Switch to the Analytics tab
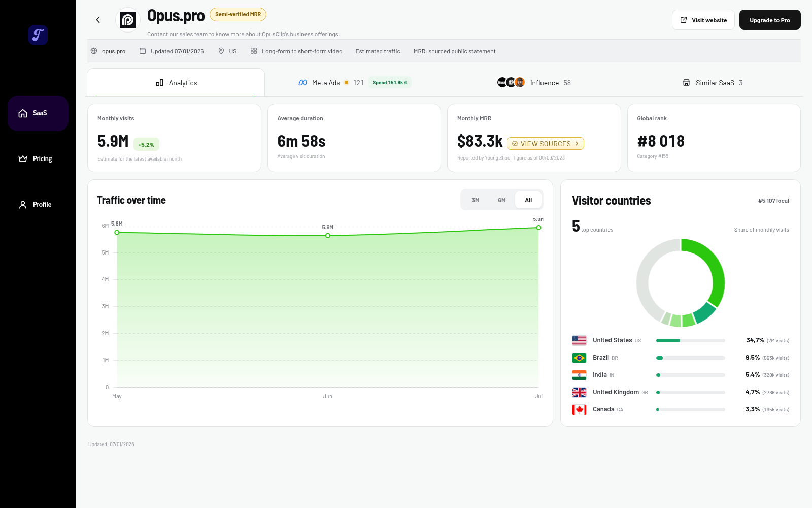This screenshot has height=508, width=812. tap(176, 82)
